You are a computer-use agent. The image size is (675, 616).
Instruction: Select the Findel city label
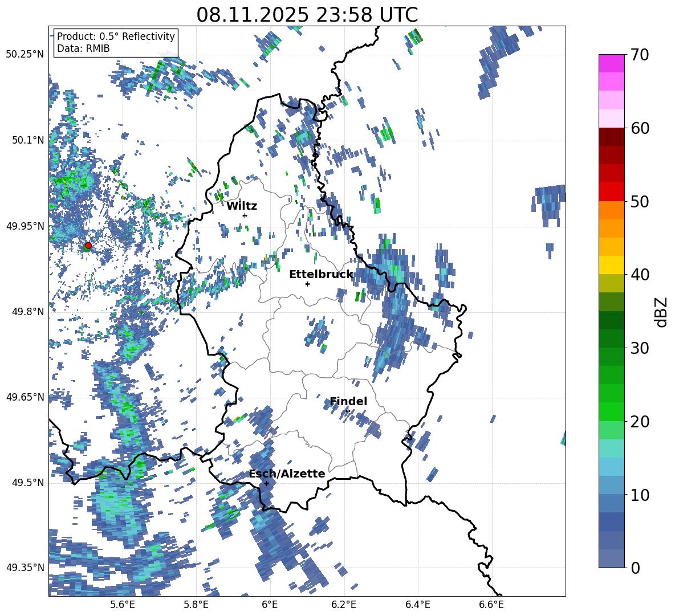[348, 401]
